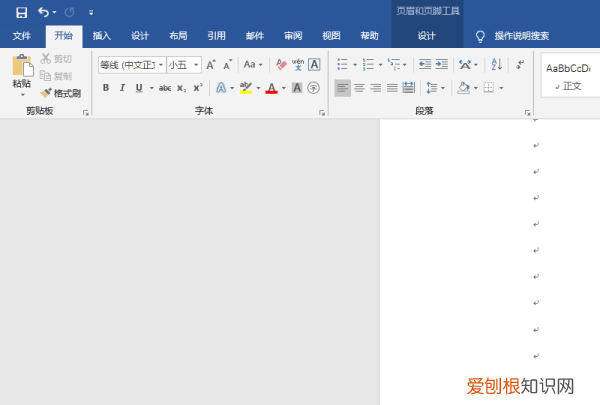Open the font name combo box
Screen dimensions: 600x405
(132, 65)
